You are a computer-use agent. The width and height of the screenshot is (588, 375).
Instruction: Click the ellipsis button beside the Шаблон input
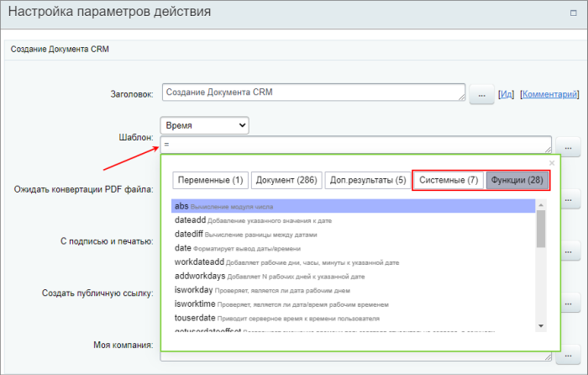coord(568,146)
